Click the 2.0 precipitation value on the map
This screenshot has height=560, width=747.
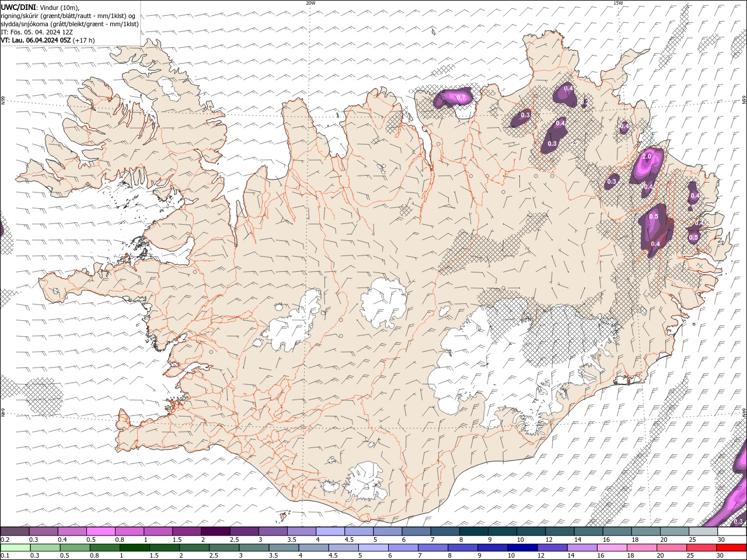pyautogui.click(x=647, y=157)
